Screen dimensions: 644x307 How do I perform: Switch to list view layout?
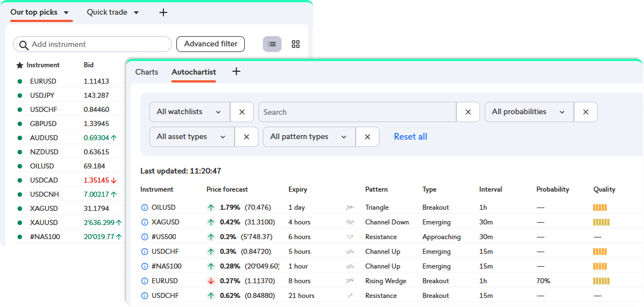pos(272,44)
